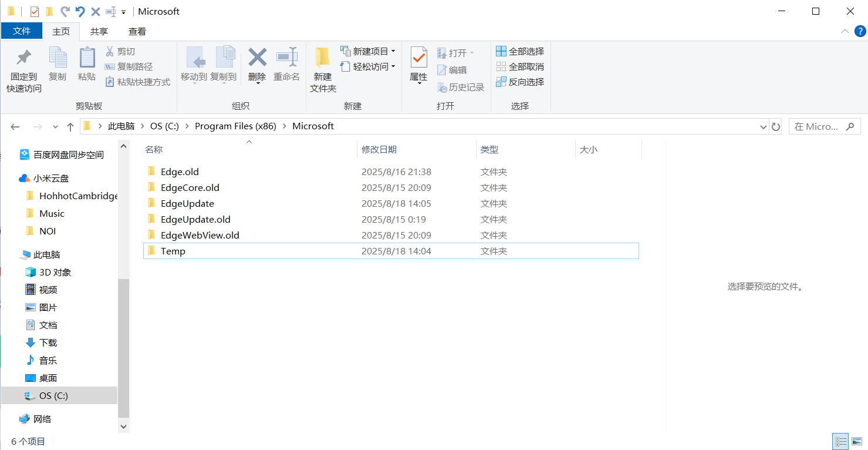Select the EdgeWebView.old folder
Screen dimensions: 868x450
tap(391, 236)
